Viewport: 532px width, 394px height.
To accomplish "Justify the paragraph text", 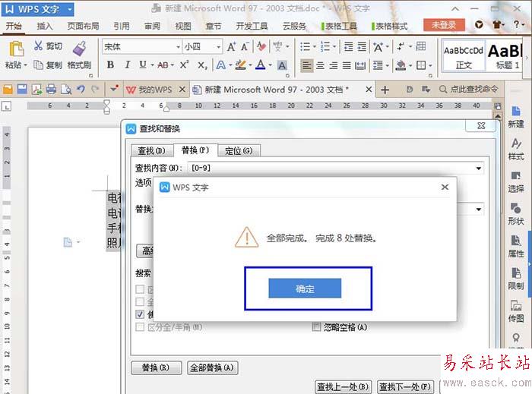I will click(347, 65).
